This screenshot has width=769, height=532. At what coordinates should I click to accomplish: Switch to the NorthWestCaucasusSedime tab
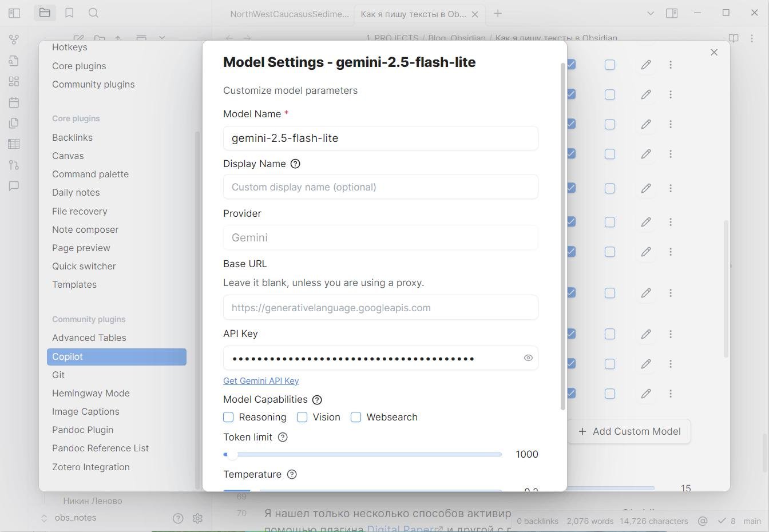[289, 14]
